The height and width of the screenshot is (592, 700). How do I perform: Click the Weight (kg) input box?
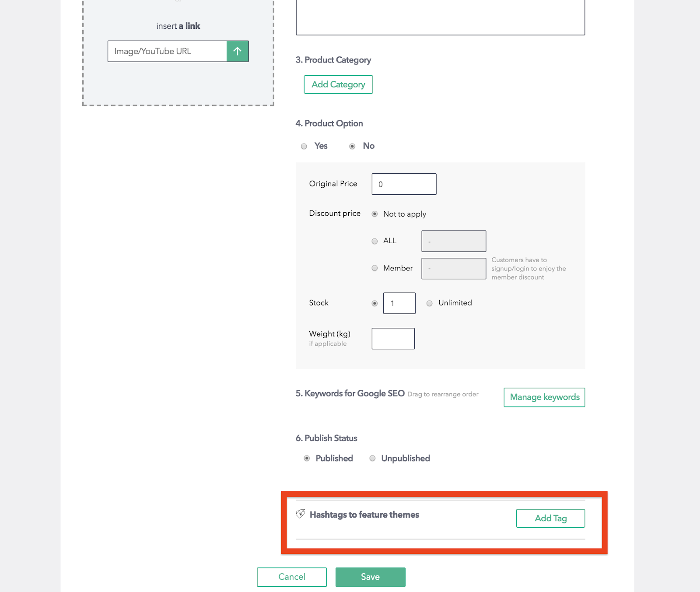click(393, 339)
